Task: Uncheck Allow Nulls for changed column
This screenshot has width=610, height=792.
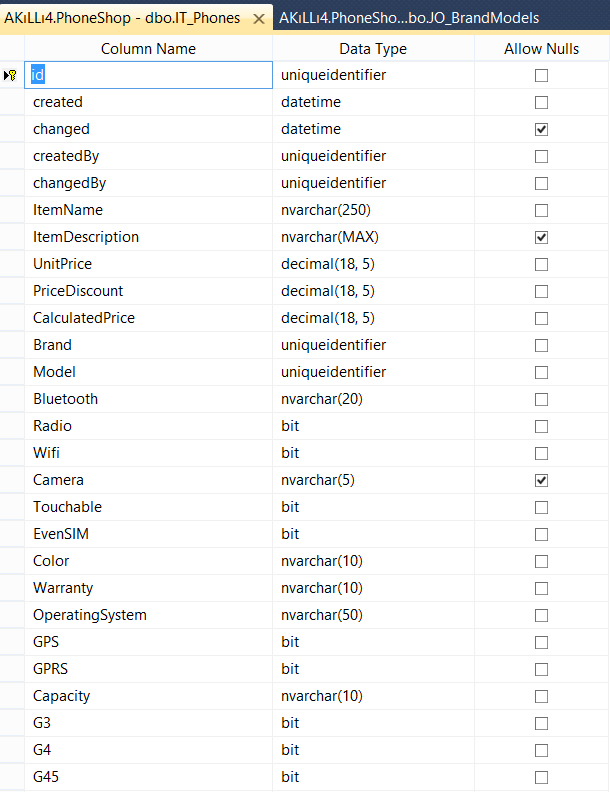Action: (541, 129)
